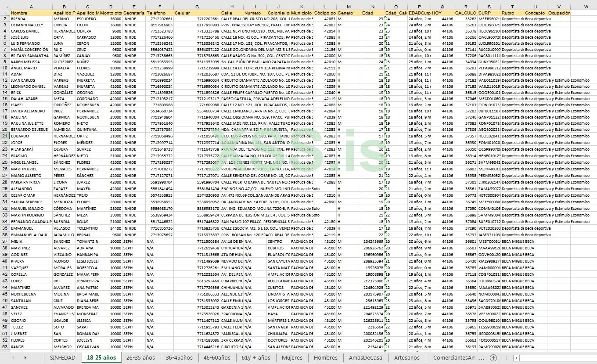The image size is (597, 364).
Task: Select column D by its header
Action: pos(111,7)
